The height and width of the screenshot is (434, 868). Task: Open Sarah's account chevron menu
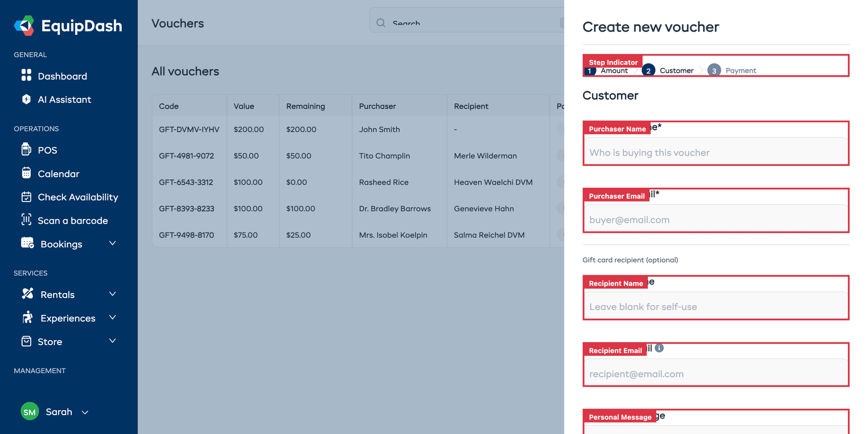[x=85, y=412]
